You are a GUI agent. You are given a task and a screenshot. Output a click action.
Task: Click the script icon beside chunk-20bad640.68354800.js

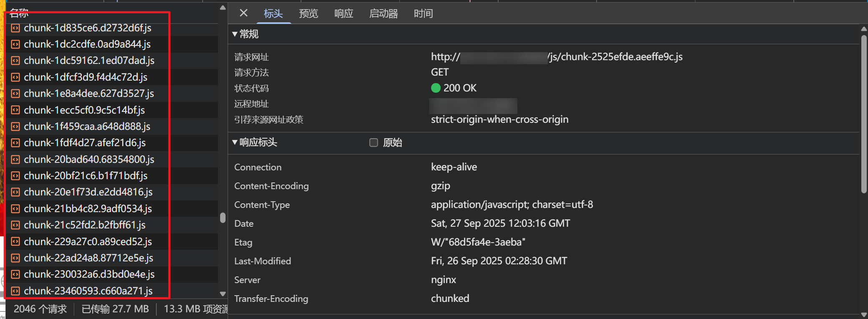15,159
